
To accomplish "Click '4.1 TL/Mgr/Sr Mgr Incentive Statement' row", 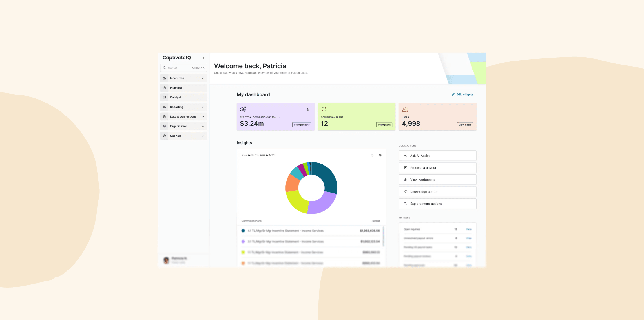I will 311,231.
